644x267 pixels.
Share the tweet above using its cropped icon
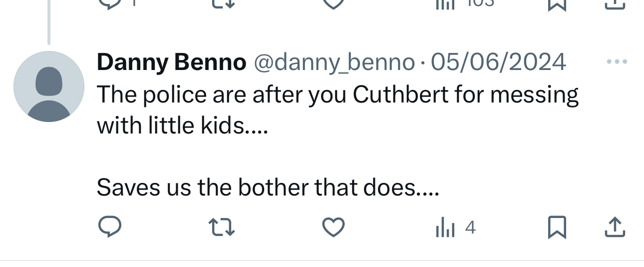tap(615, 3)
